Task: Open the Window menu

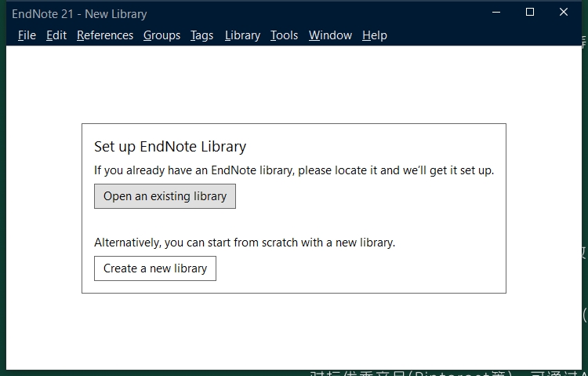Action: click(x=330, y=35)
